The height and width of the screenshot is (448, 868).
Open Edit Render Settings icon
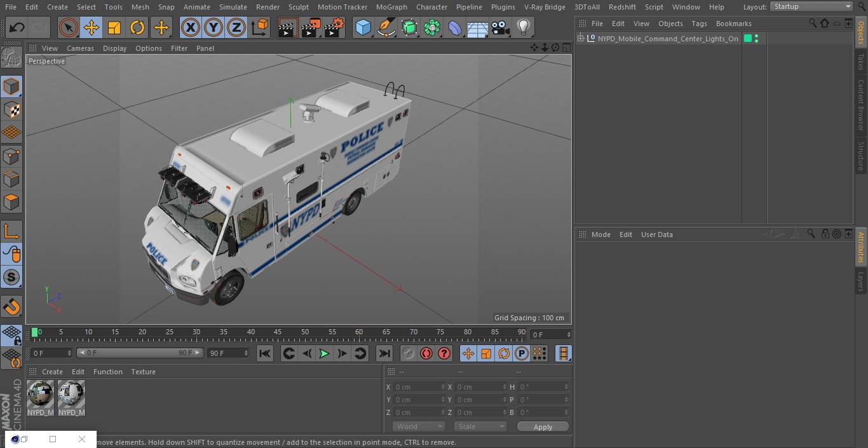point(334,27)
